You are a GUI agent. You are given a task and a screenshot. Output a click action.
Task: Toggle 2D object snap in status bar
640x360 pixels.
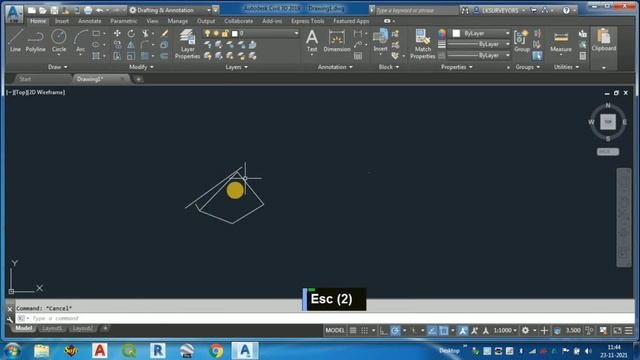pyautogui.click(x=444, y=331)
